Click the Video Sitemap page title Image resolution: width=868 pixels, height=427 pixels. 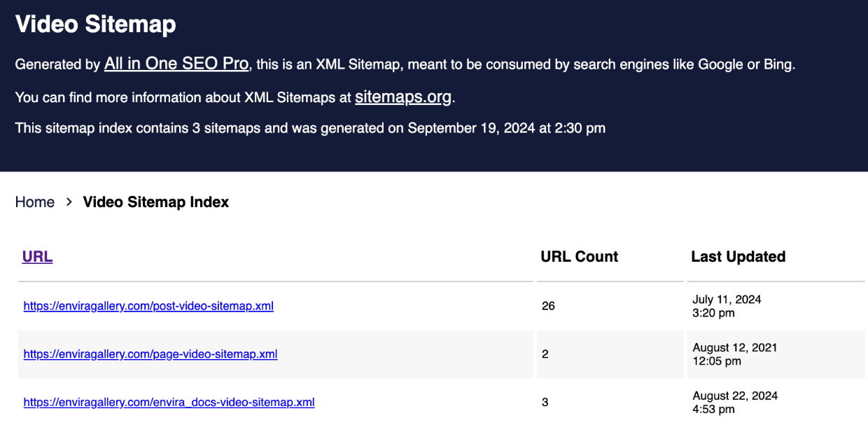coord(95,24)
